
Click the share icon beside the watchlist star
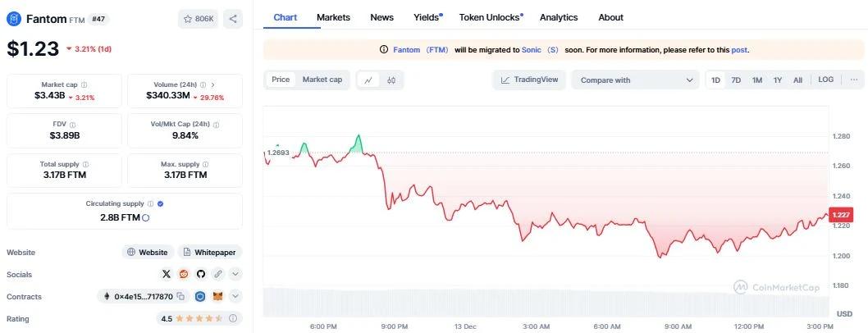pos(233,18)
